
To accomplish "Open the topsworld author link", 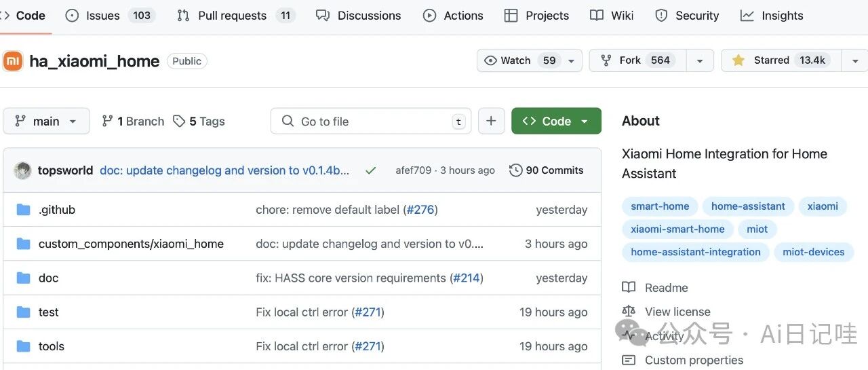I will tap(65, 170).
